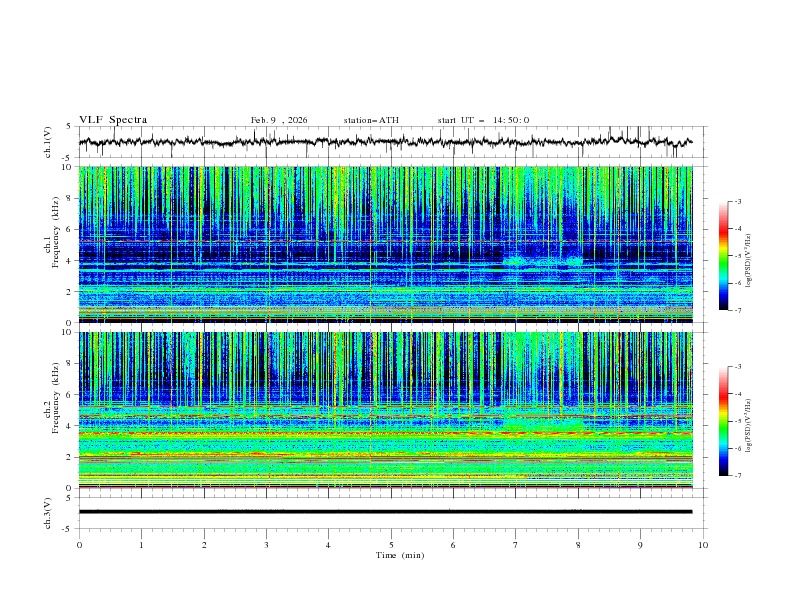This screenshot has height=612, width=792.
Task: Click the time axis tick label "1"
Action: (x=141, y=545)
